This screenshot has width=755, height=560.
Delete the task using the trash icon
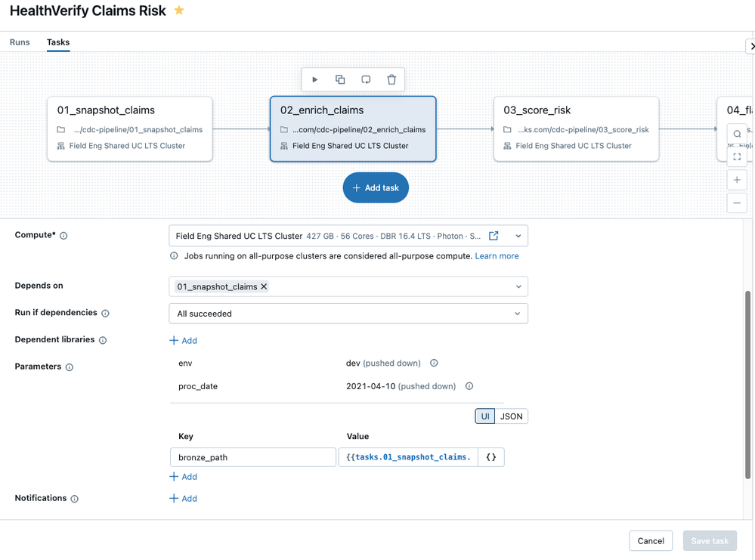pyautogui.click(x=391, y=79)
